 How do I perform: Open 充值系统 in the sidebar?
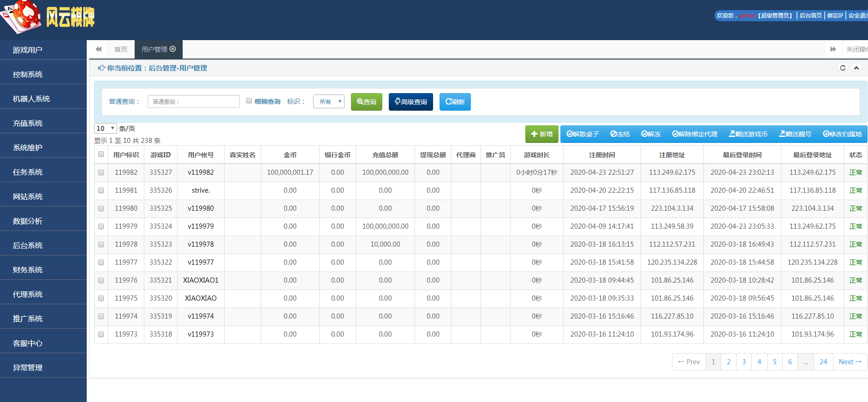(28, 123)
